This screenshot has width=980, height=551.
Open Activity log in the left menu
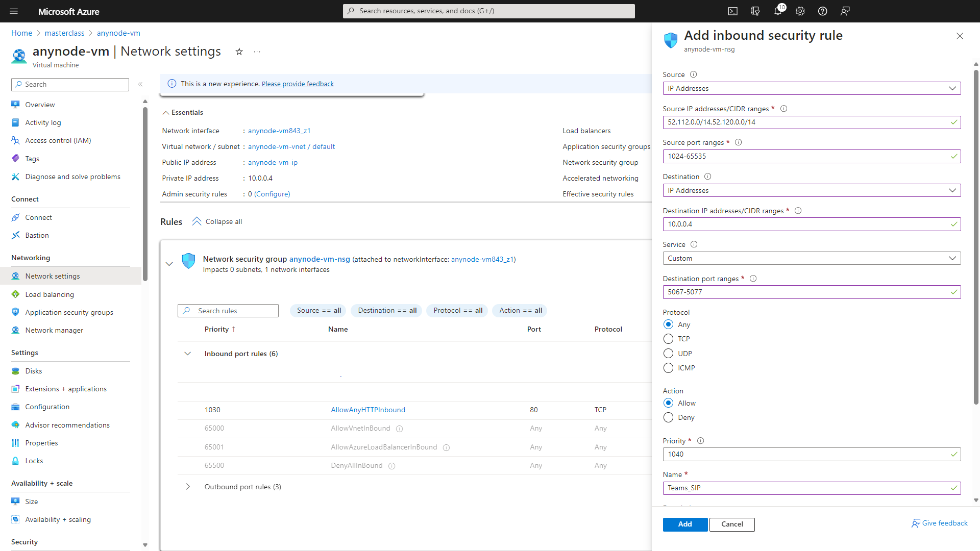[x=43, y=122]
